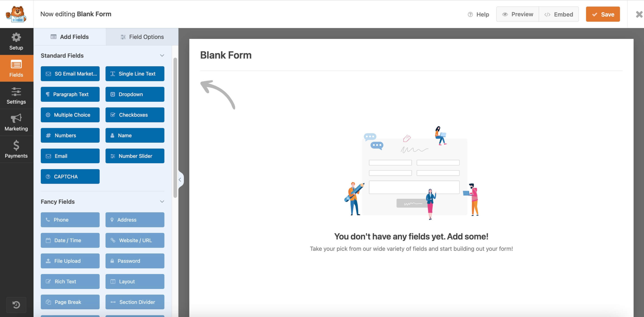Open the Embed dialog
644x317 pixels.
pos(559,14)
